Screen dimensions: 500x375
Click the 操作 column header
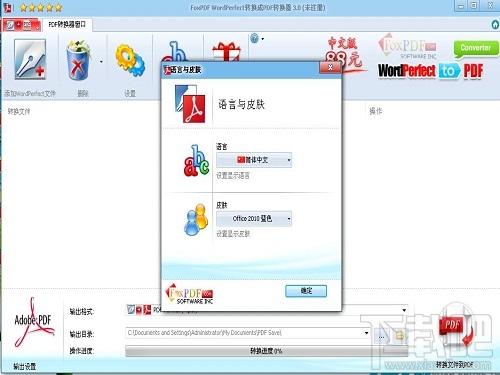click(x=376, y=111)
